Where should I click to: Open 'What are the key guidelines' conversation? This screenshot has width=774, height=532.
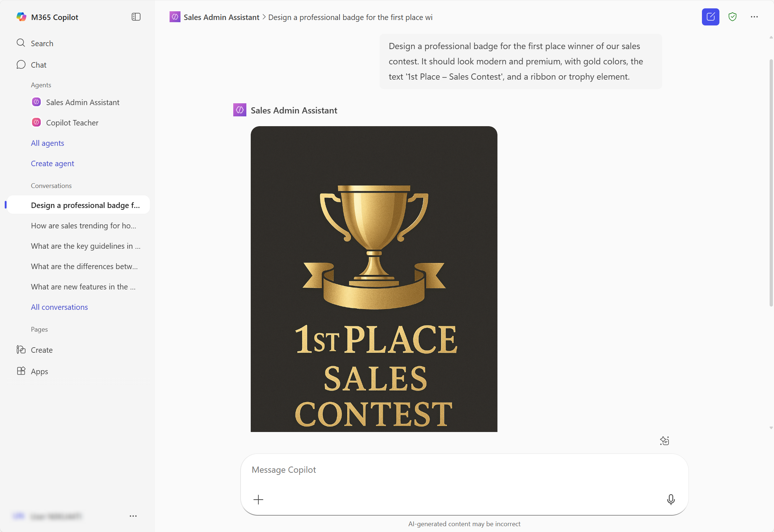tap(85, 246)
